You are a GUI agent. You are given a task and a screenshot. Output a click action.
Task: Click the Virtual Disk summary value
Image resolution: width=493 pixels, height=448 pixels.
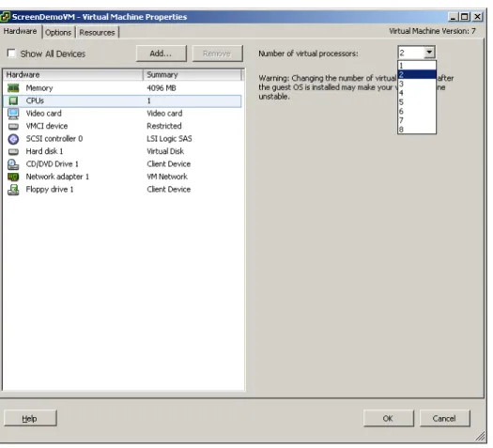pyautogui.click(x=165, y=151)
